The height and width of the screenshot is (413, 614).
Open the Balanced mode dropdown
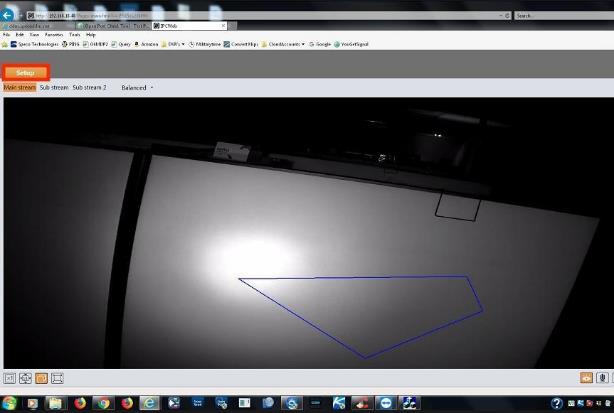[x=137, y=88]
